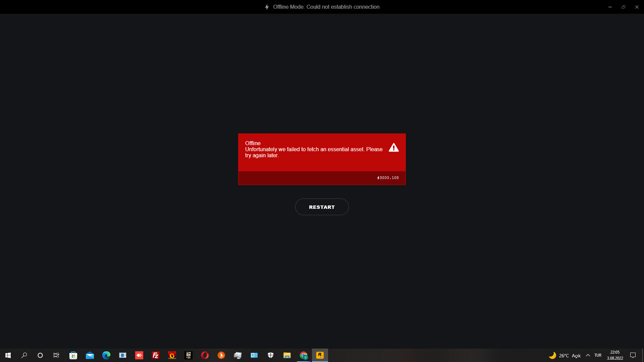This screenshot has width=644, height=362.
Task: Open the 26°C weather widget
Action: pos(564,355)
